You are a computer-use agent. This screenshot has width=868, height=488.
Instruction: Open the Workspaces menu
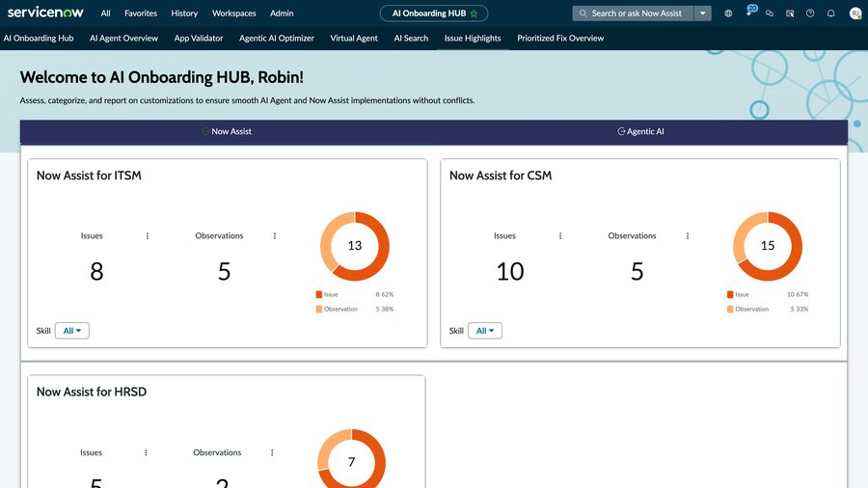click(x=234, y=14)
